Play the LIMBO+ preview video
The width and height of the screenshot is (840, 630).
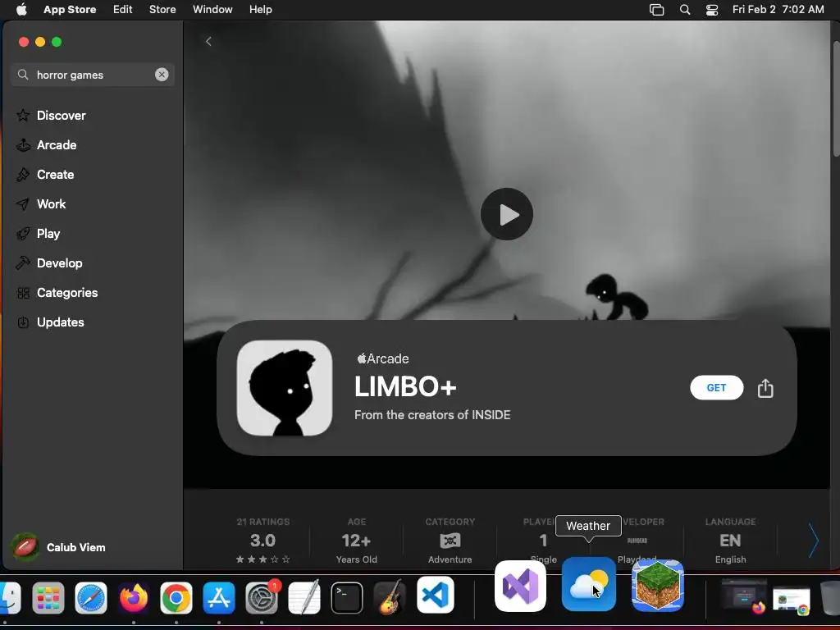tap(506, 214)
